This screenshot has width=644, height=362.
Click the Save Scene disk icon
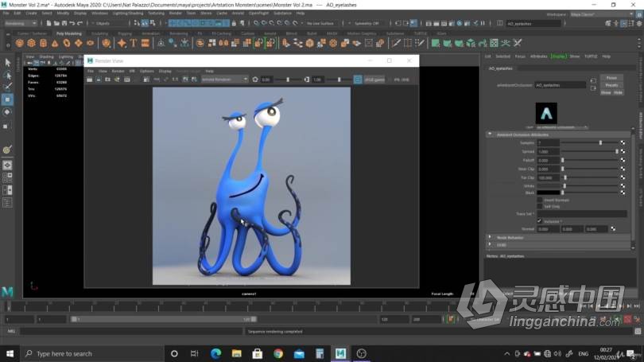64,23
